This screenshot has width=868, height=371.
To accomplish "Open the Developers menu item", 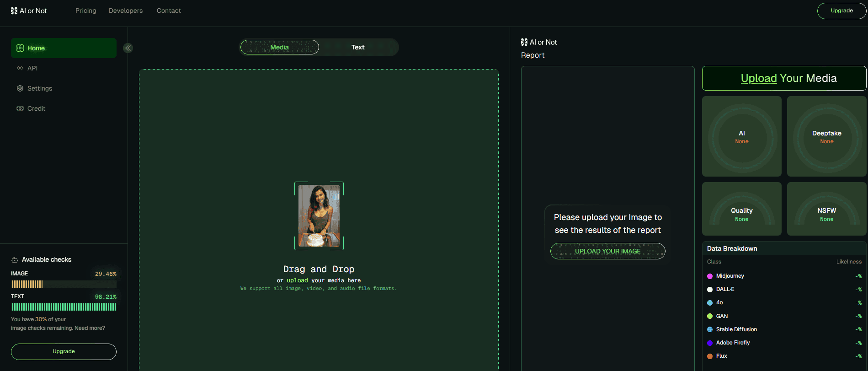I will pos(126,11).
